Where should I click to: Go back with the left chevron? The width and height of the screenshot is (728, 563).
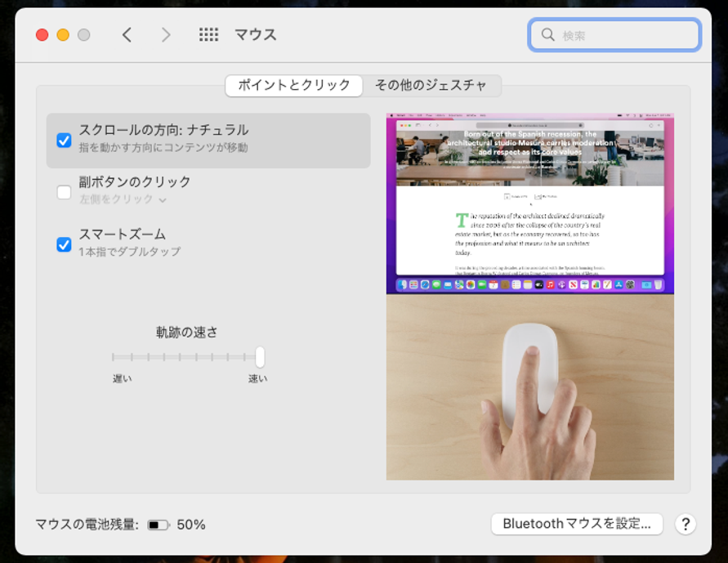coord(127,34)
